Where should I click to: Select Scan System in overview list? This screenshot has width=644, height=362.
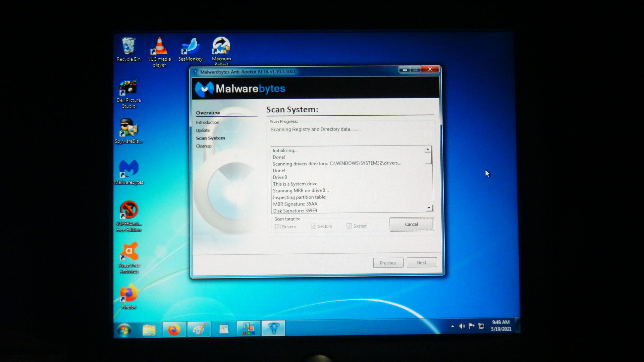[211, 138]
